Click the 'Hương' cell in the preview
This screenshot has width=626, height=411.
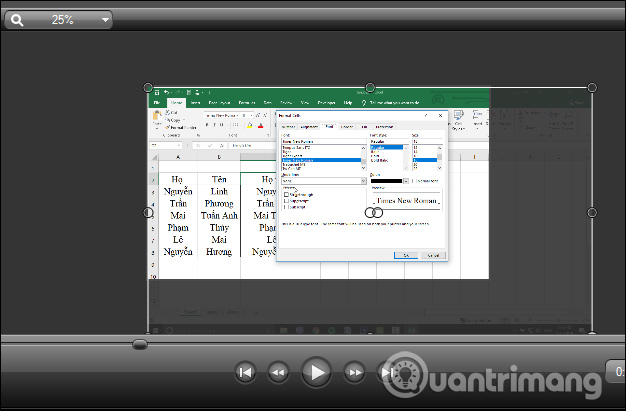click(219, 252)
